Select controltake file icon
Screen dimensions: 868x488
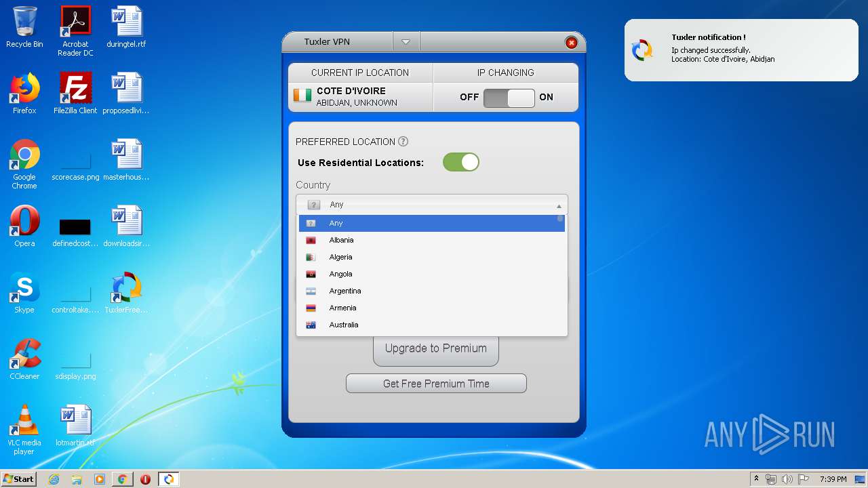tap(75, 298)
